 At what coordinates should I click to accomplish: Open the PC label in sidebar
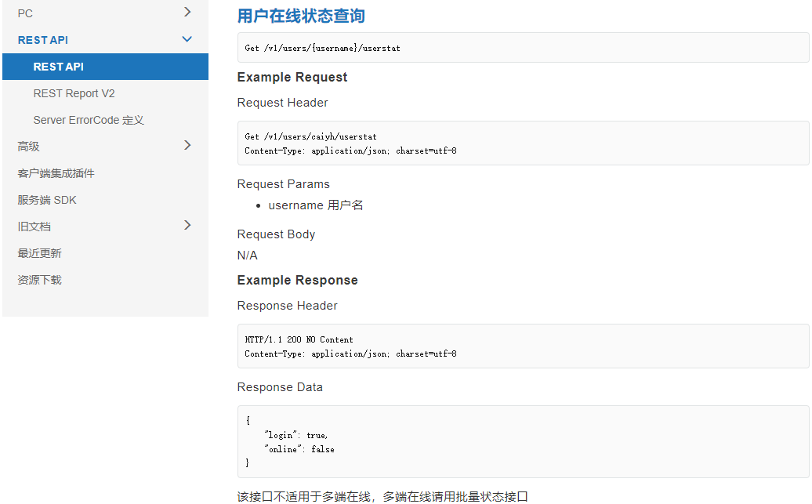[x=25, y=13]
